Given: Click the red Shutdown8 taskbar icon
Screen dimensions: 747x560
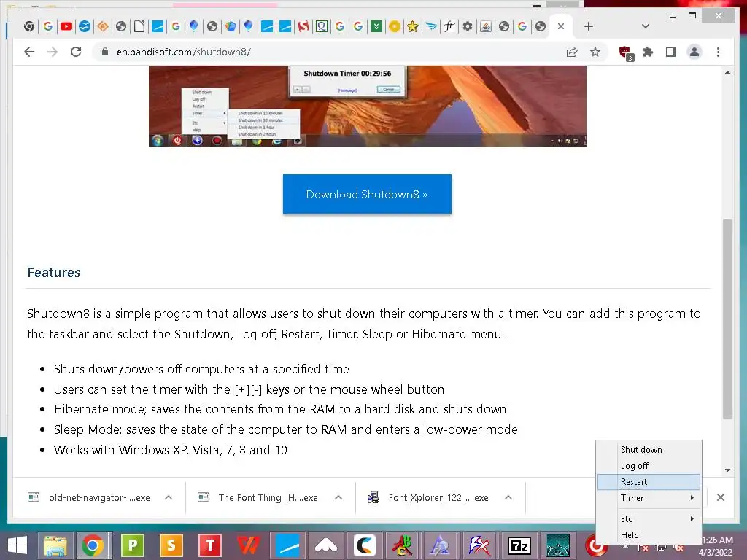Looking at the screenshot, I should click(595, 547).
